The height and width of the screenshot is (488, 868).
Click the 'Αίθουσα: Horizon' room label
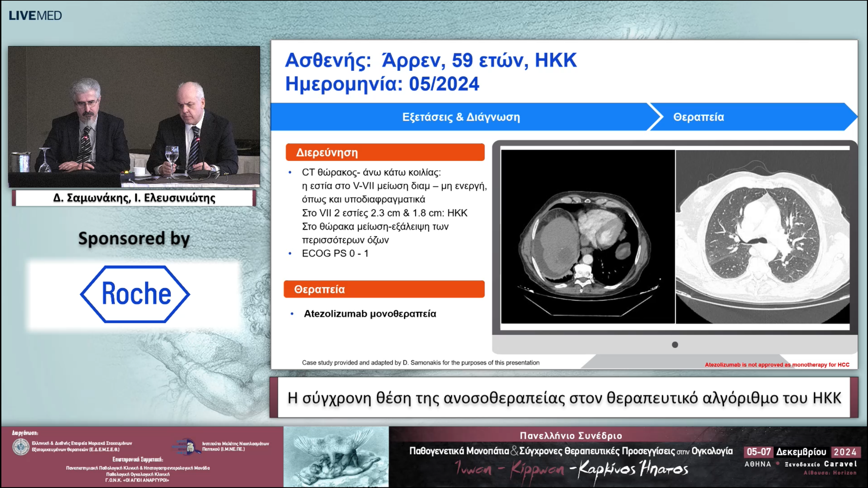(x=830, y=473)
